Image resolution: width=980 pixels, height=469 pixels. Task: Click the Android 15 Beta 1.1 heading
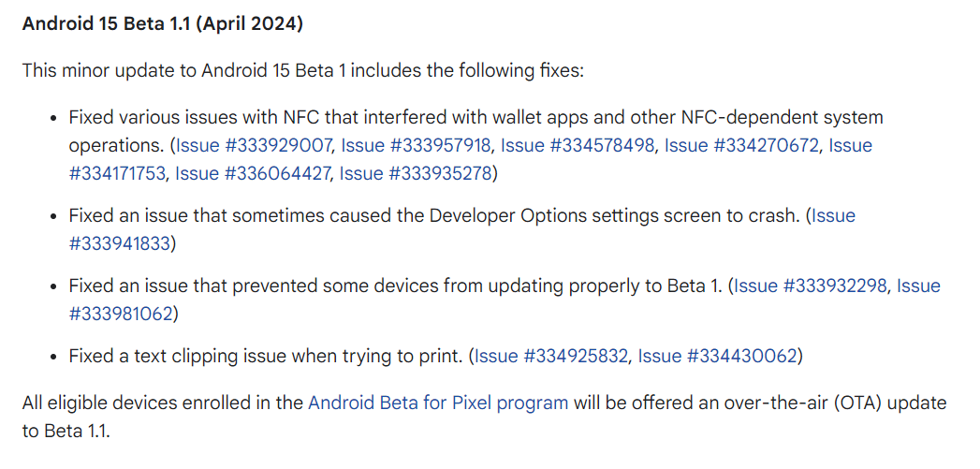163,25
